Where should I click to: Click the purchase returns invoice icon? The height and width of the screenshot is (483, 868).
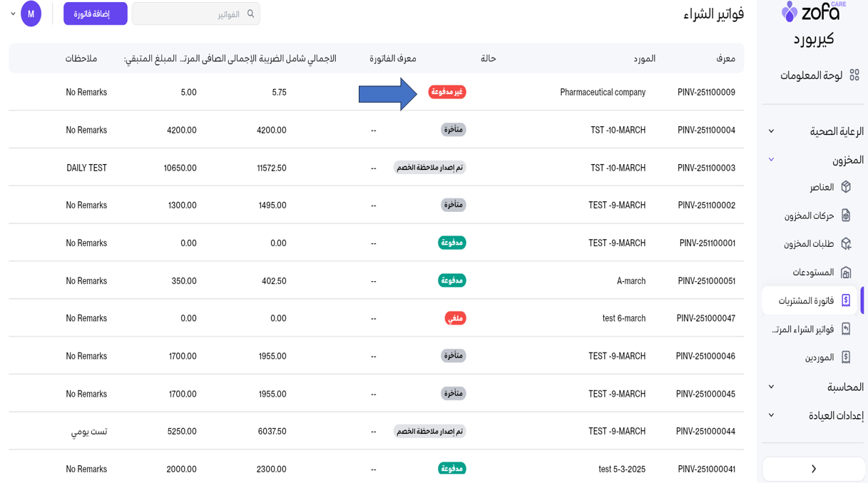846,329
